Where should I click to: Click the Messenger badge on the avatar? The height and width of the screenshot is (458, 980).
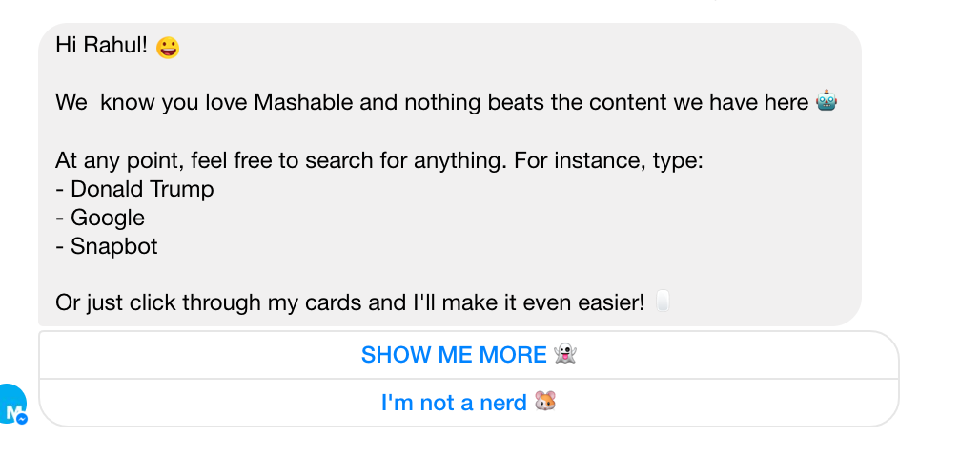point(22,419)
